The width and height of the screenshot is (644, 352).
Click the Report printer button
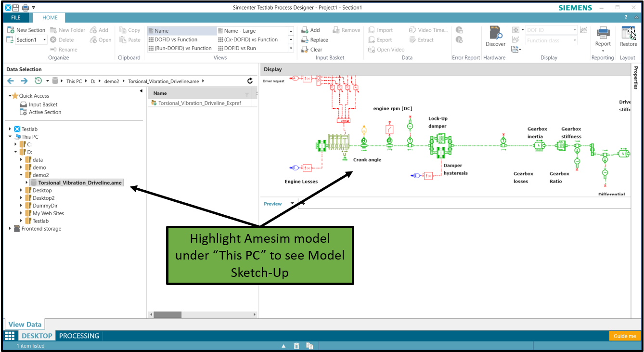603,37
